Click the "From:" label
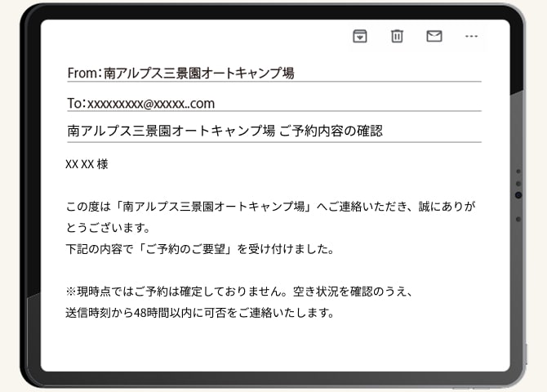This screenshot has height=392, width=547. tap(82, 73)
